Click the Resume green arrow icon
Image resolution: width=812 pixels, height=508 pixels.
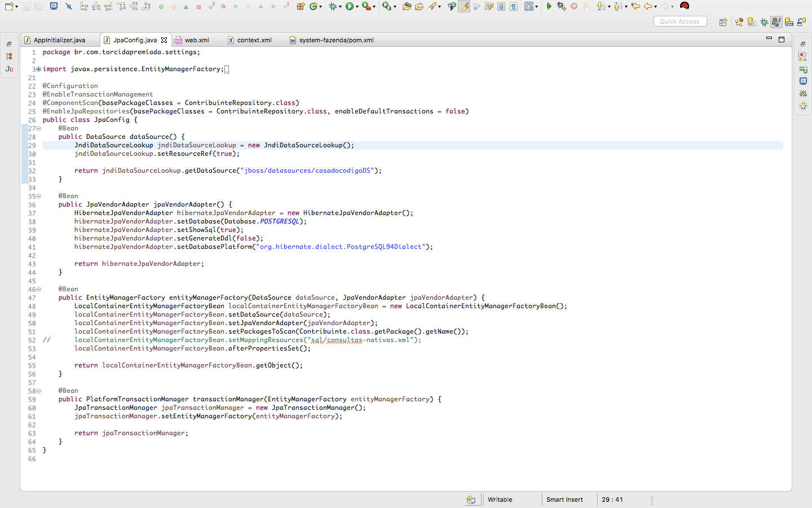tap(549, 6)
